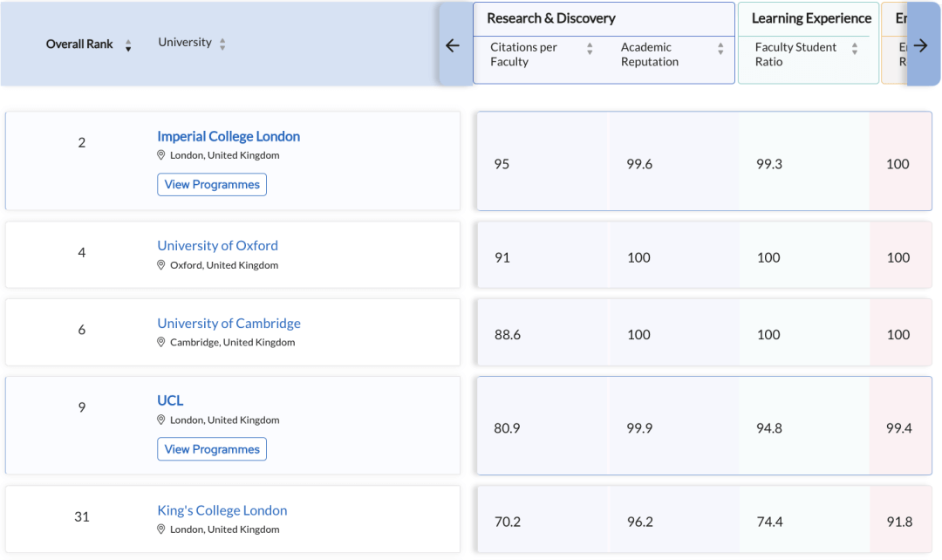Image resolution: width=942 pixels, height=560 pixels.
Task: Click Imperial College London location pin
Action: pos(161,155)
